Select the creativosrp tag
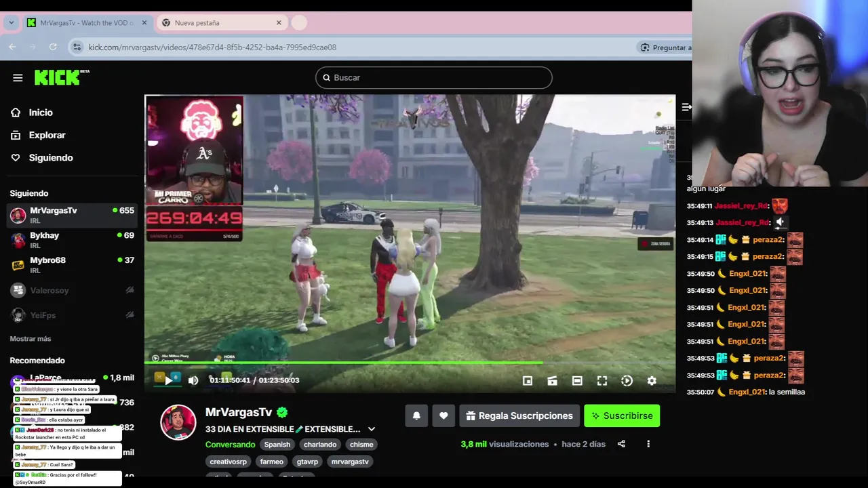868x488 pixels. click(229, 462)
